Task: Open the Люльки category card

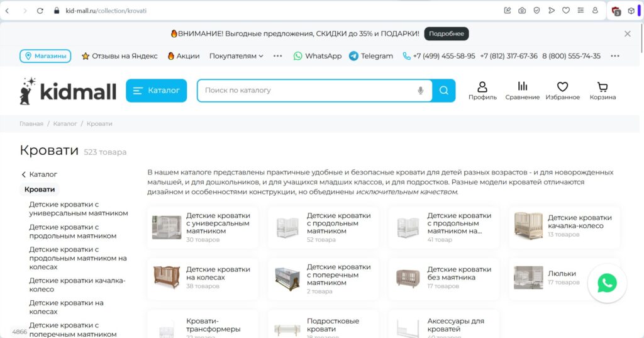Action: [x=562, y=274]
